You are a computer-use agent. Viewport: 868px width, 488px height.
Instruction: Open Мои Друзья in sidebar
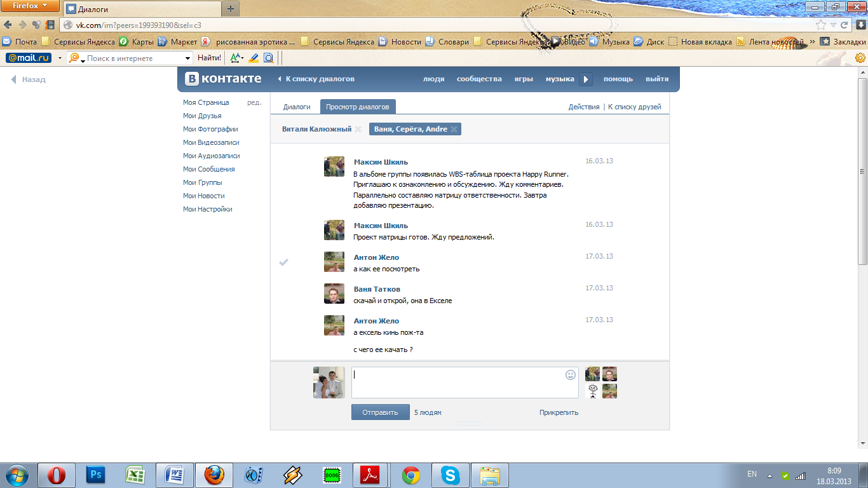(202, 116)
